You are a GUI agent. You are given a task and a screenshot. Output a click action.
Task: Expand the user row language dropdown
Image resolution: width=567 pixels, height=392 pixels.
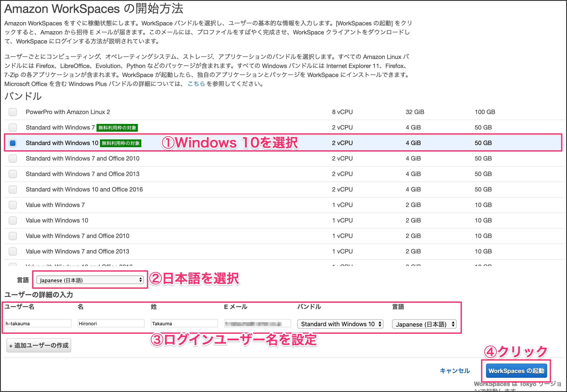tap(424, 324)
